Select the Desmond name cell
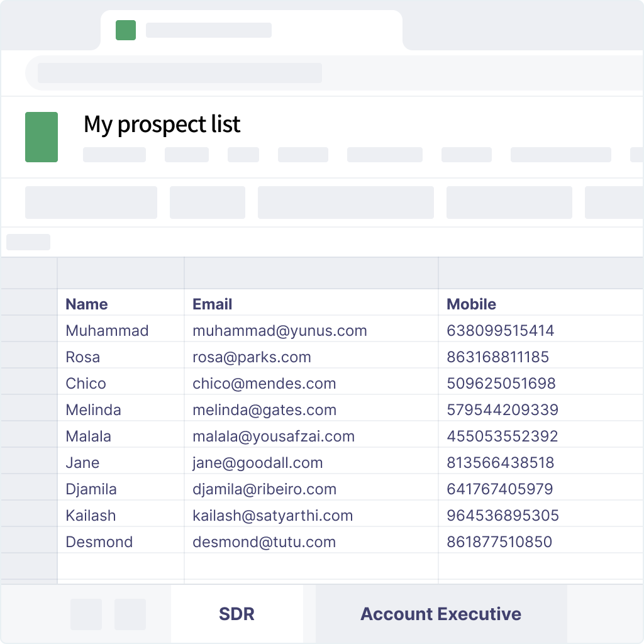This screenshot has width=644, height=644. (121, 541)
